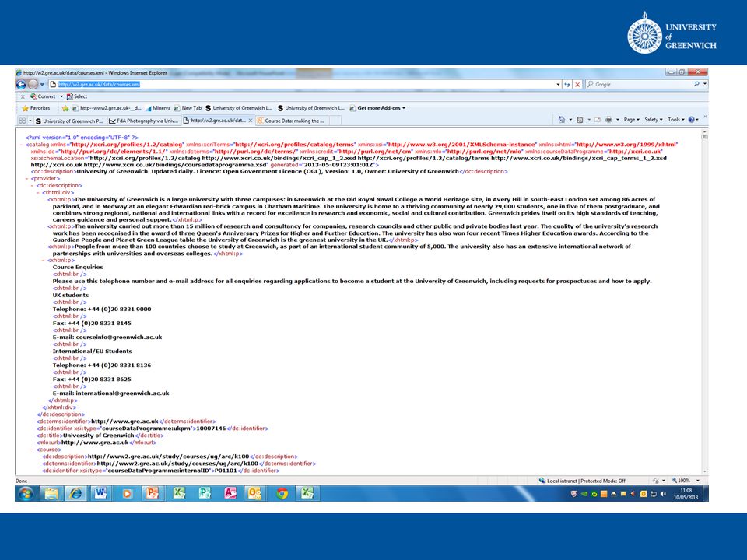Open the 100% zoom level control

685,481
